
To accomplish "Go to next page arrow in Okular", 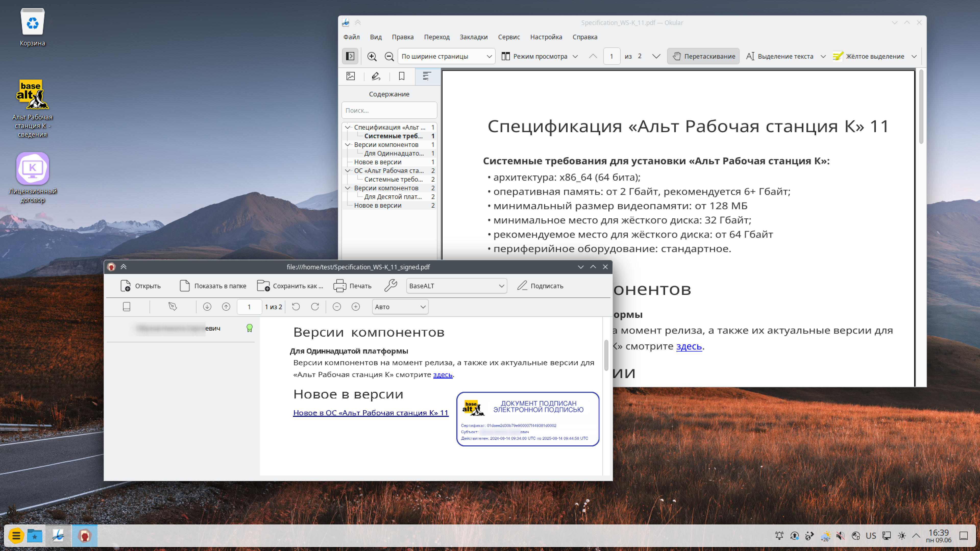I will click(656, 56).
